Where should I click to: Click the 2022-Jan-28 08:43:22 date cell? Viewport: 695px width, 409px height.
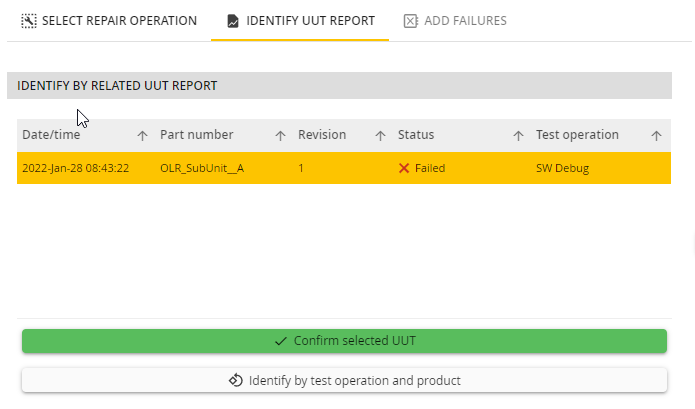[x=76, y=168]
